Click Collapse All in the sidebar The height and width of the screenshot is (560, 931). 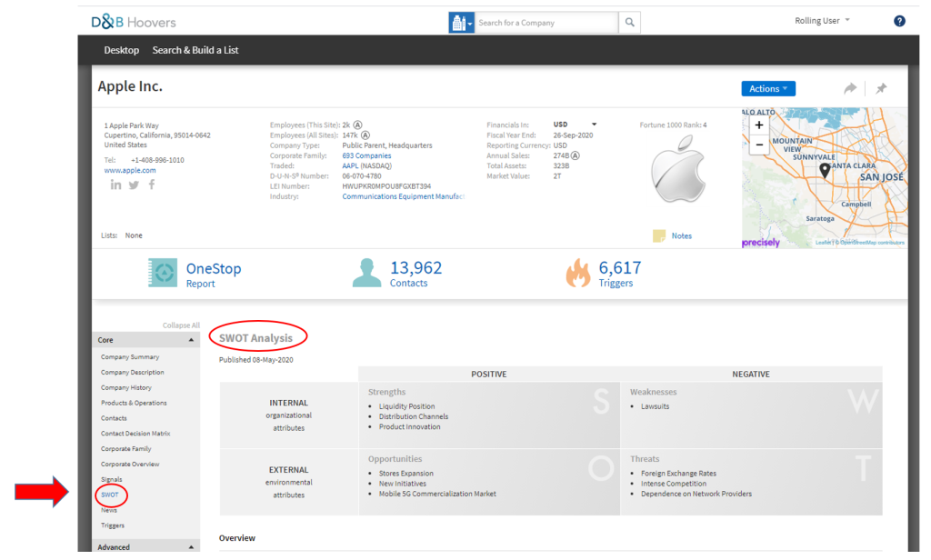[x=181, y=325]
